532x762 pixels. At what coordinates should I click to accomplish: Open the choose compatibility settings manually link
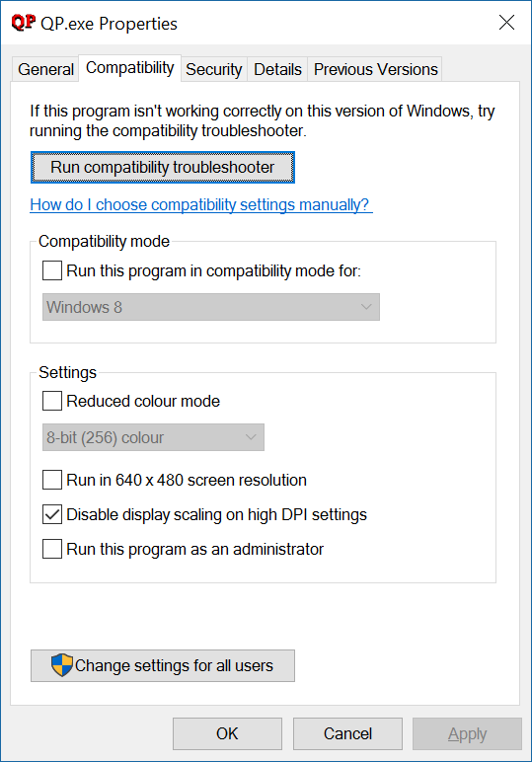click(x=201, y=204)
